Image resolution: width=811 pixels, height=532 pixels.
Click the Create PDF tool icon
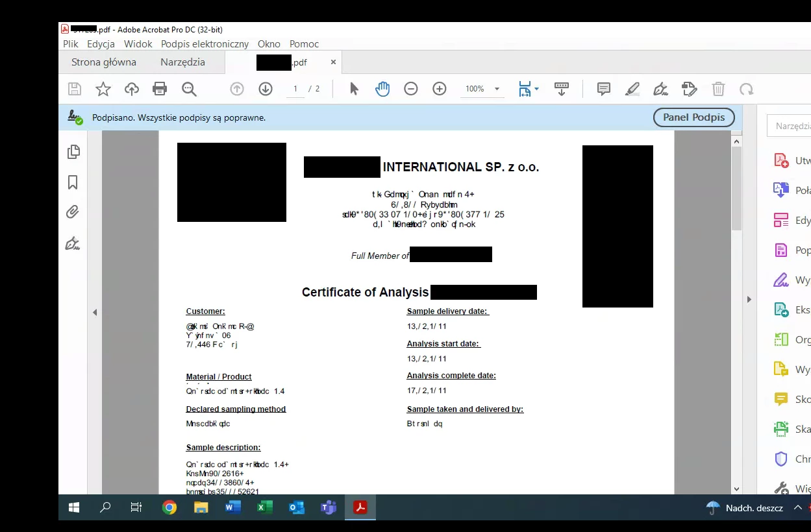[781, 160]
